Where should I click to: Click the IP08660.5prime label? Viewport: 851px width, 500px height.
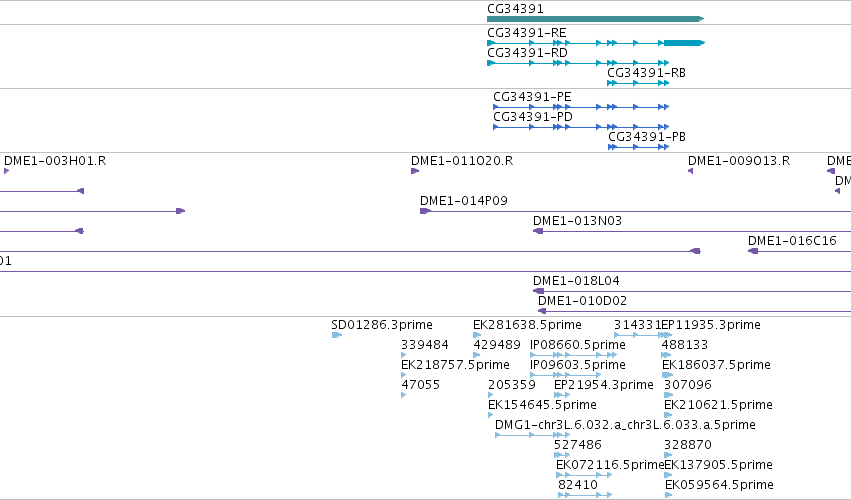578,345
